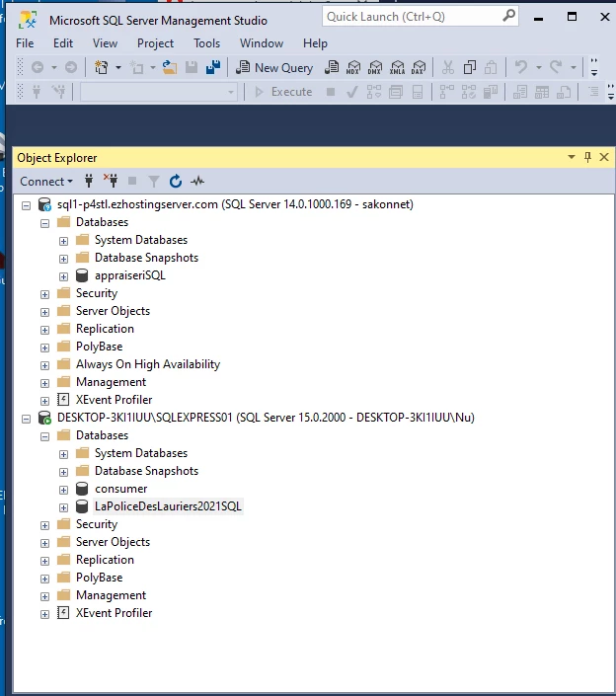
Task: Open the Redo history dropdown arrow
Action: tap(574, 67)
